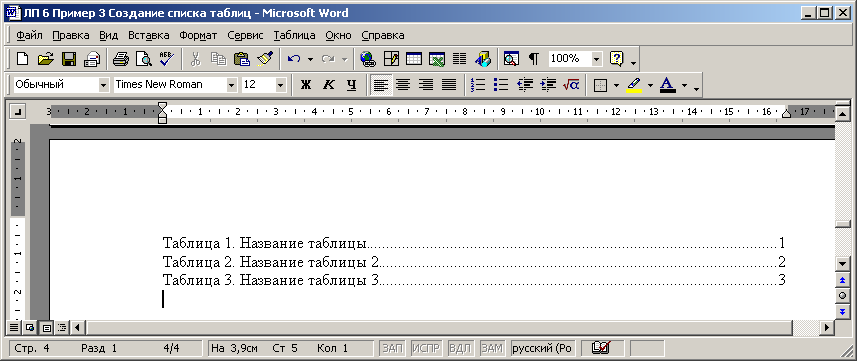Expand font color options arrow
Viewport: 857px width, 361px height.
(684, 85)
